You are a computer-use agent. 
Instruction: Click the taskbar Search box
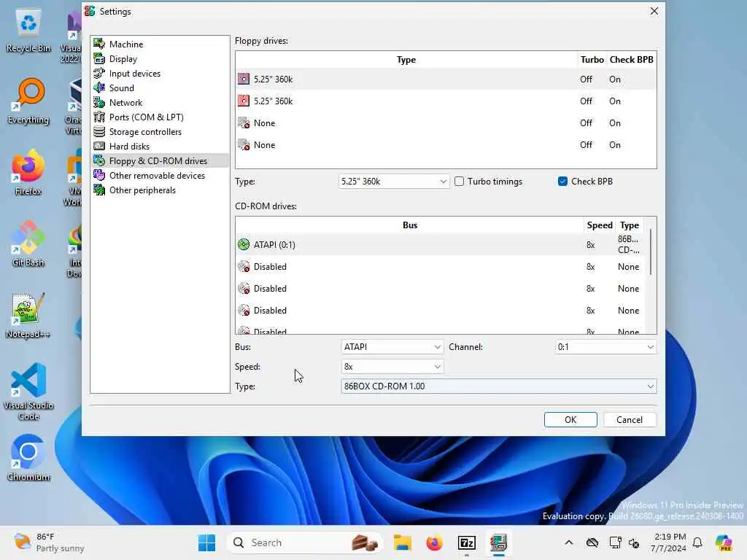pos(305,542)
